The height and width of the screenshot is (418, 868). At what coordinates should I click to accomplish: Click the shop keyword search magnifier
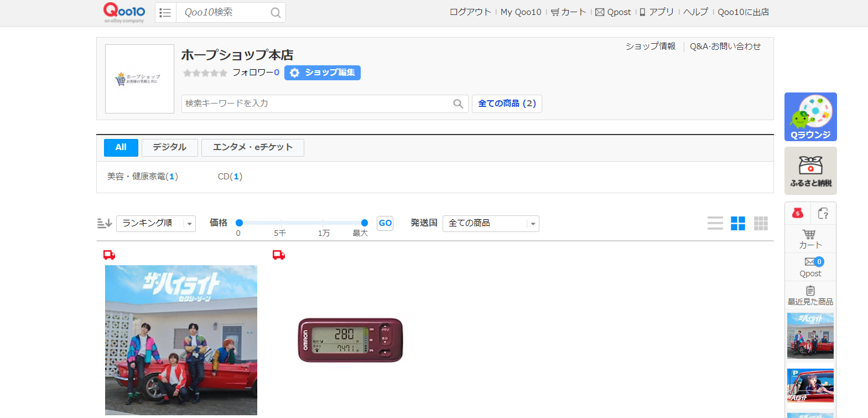tap(458, 104)
